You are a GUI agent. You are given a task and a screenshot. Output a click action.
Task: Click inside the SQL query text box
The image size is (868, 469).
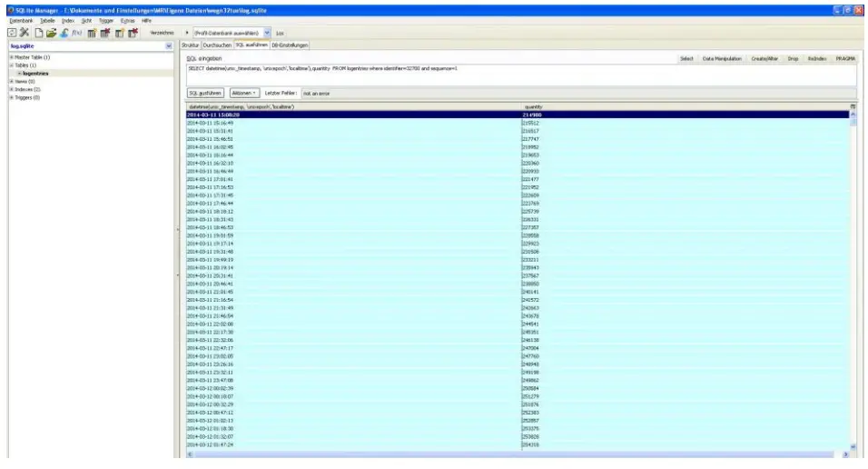(521, 75)
